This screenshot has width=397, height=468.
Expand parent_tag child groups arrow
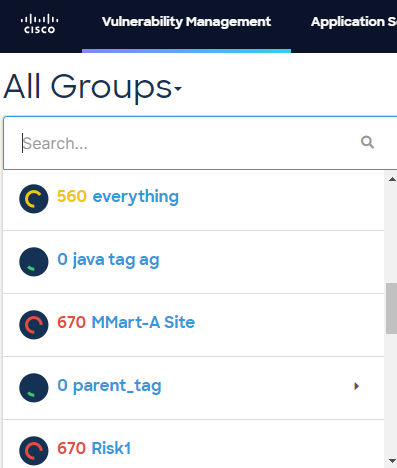(356, 386)
